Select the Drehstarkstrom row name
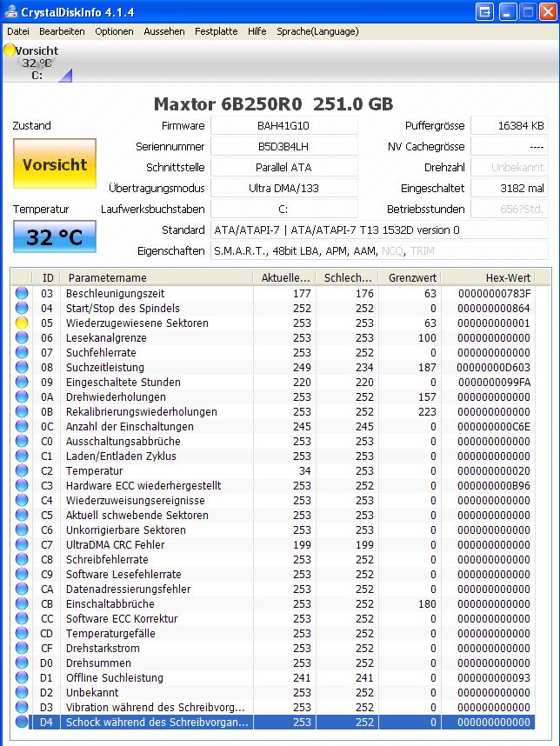560x746 pixels. [x=103, y=648]
